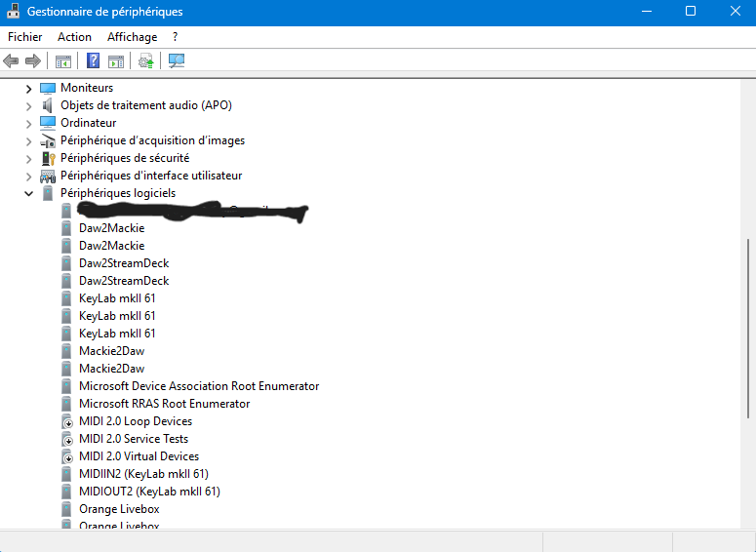The image size is (756, 552).
Task: Open the Action menu
Action: pos(74,37)
